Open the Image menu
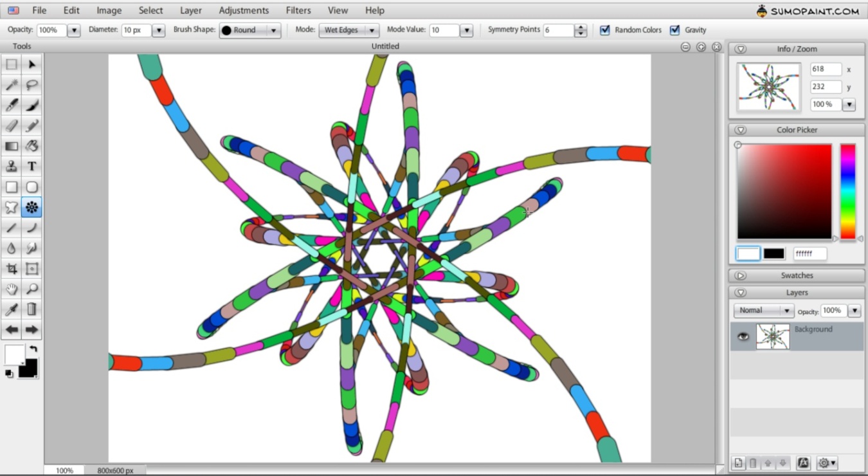 click(109, 10)
